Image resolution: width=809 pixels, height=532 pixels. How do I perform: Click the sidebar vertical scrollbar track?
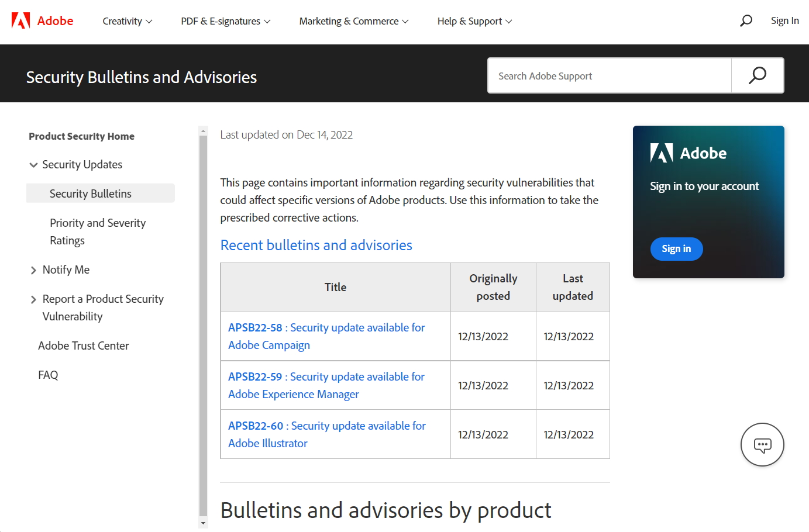pos(204,327)
